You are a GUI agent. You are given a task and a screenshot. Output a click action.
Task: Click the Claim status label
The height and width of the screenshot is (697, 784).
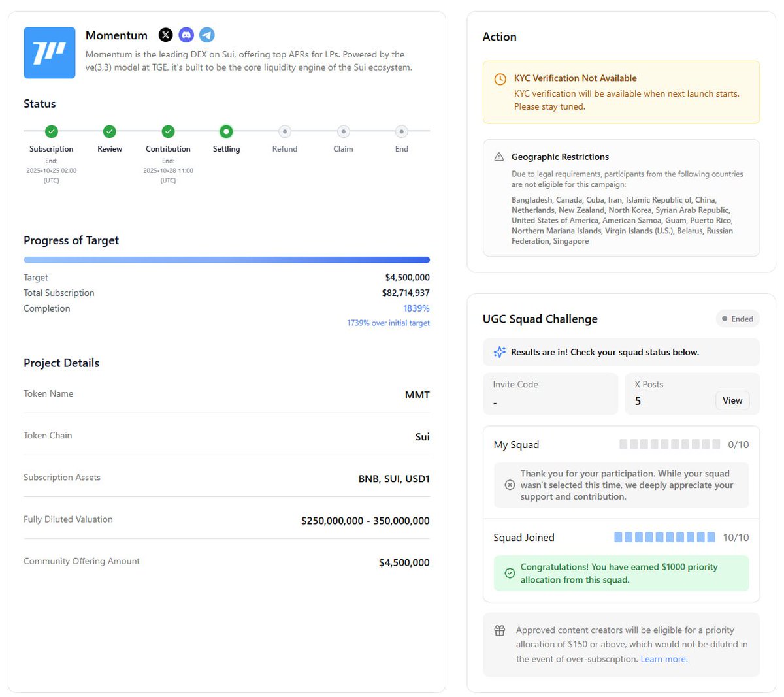(344, 149)
